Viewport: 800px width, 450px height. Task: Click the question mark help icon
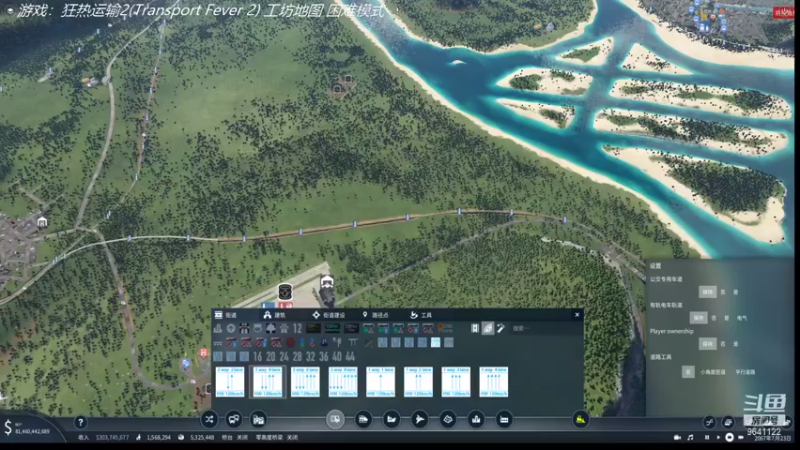tap(80, 422)
